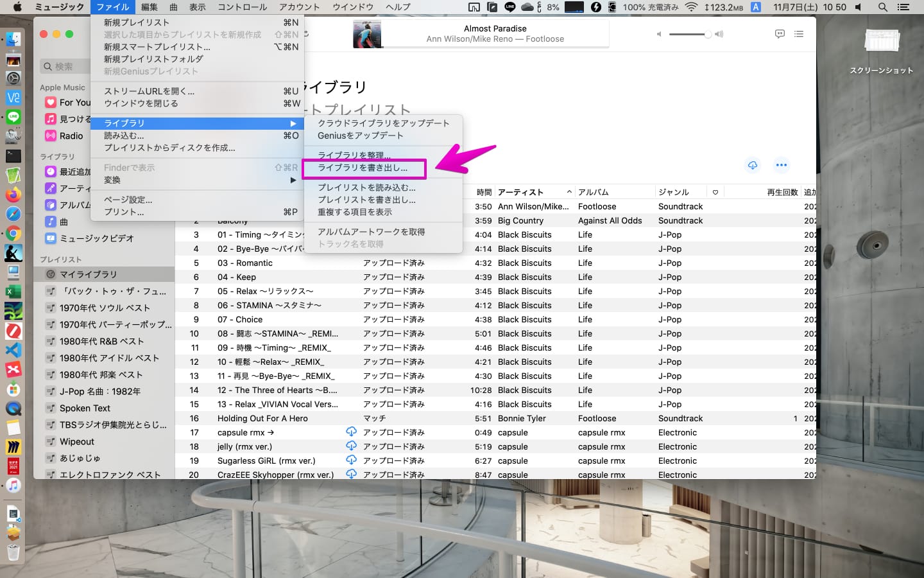Click the low-volume speaker icon
This screenshot has width=924, height=578.
point(659,34)
